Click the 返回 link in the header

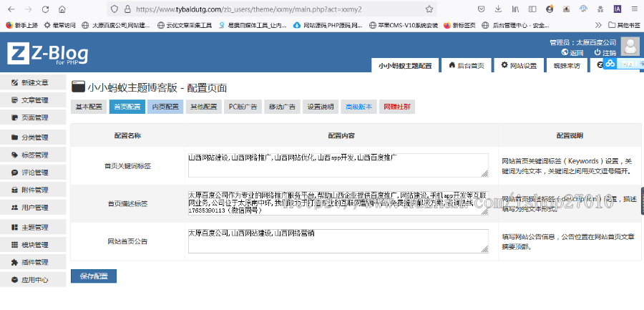point(572,53)
